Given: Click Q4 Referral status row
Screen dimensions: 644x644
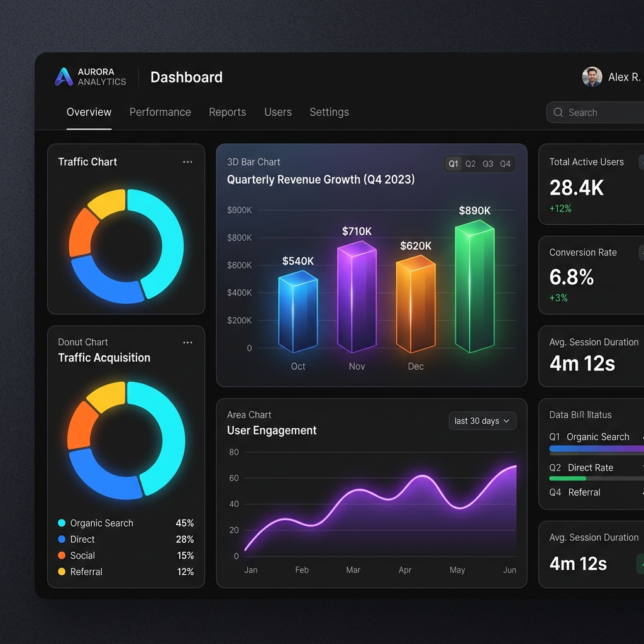Looking at the screenshot, I should pyautogui.click(x=596, y=492).
